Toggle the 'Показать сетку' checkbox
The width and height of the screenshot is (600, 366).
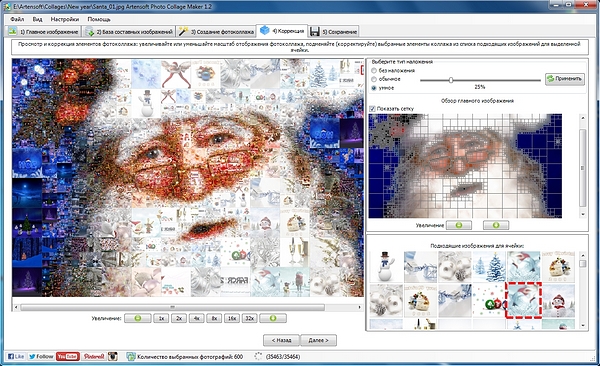coord(373,109)
